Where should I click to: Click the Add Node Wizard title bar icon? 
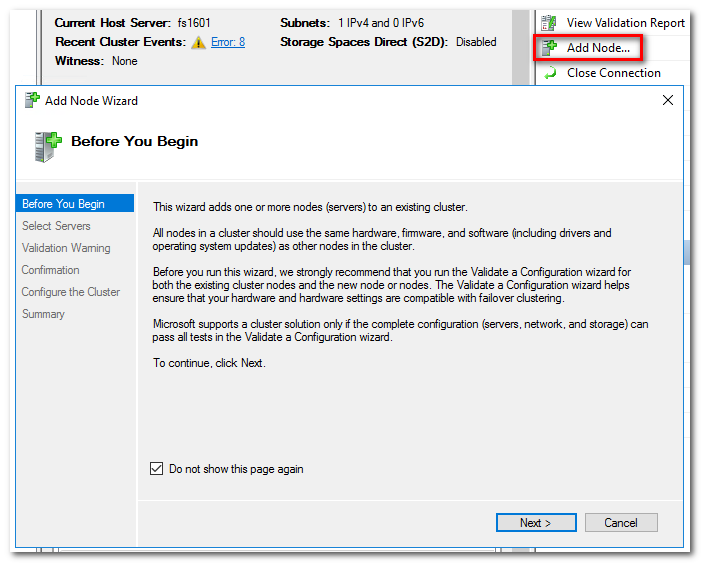click(x=32, y=100)
